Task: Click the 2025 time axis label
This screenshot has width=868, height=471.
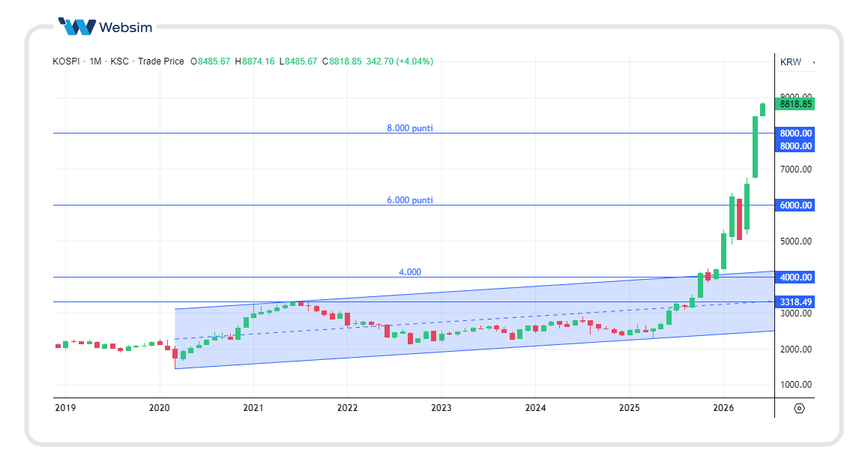Action: point(630,408)
